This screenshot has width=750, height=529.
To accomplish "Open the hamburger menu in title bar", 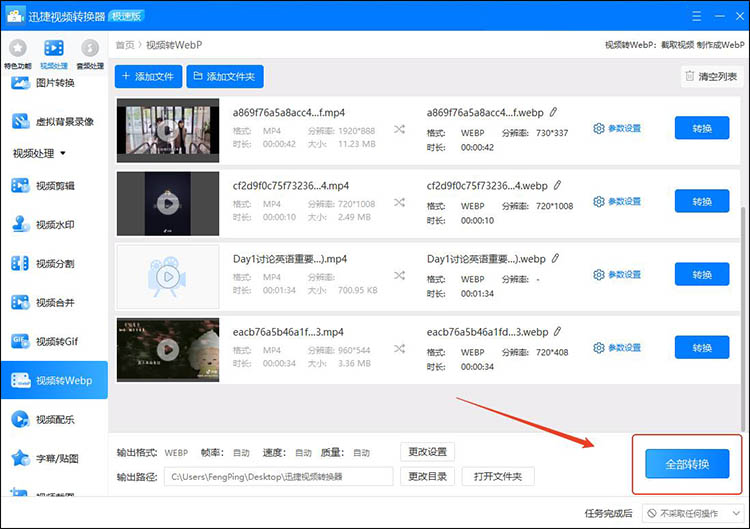I will coord(696,16).
